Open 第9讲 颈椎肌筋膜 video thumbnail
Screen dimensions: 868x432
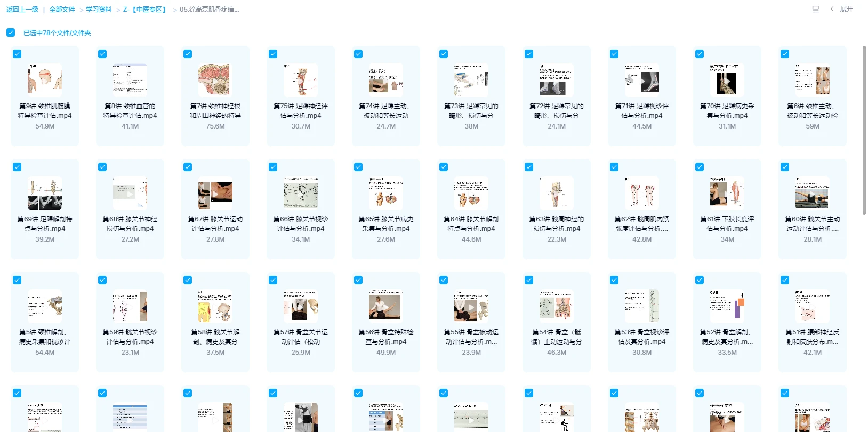pyautogui.click(x=45, y=79)
